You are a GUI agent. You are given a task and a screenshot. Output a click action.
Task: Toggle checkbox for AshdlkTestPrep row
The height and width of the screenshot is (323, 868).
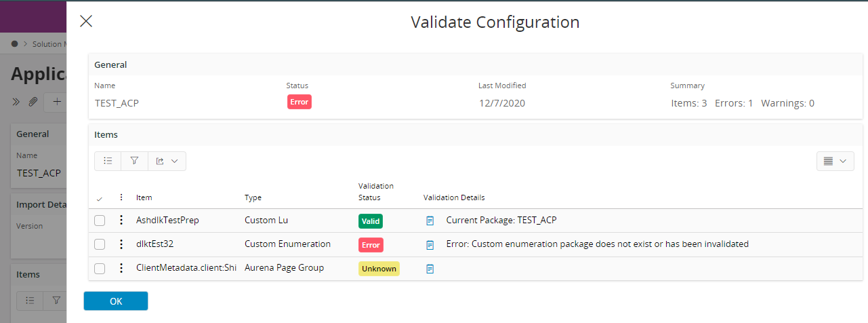100,221
